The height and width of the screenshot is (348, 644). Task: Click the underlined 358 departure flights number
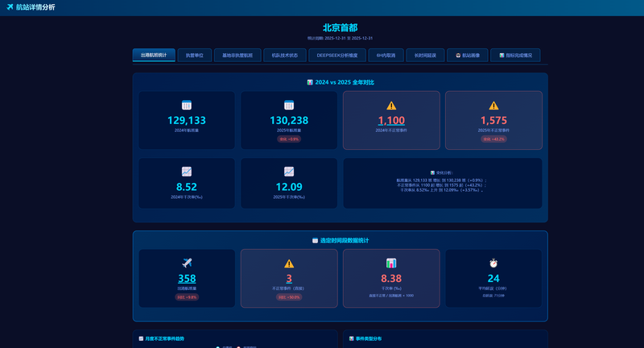pos(187,279)
